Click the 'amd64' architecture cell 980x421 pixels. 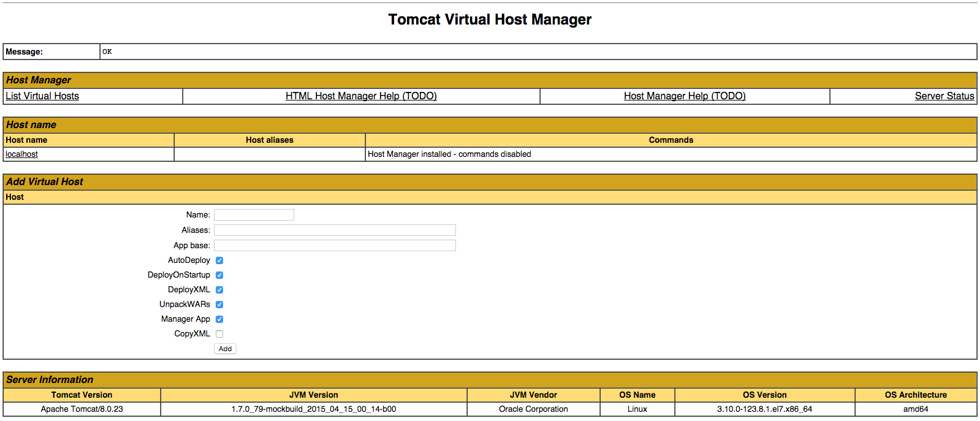(916, 409)
